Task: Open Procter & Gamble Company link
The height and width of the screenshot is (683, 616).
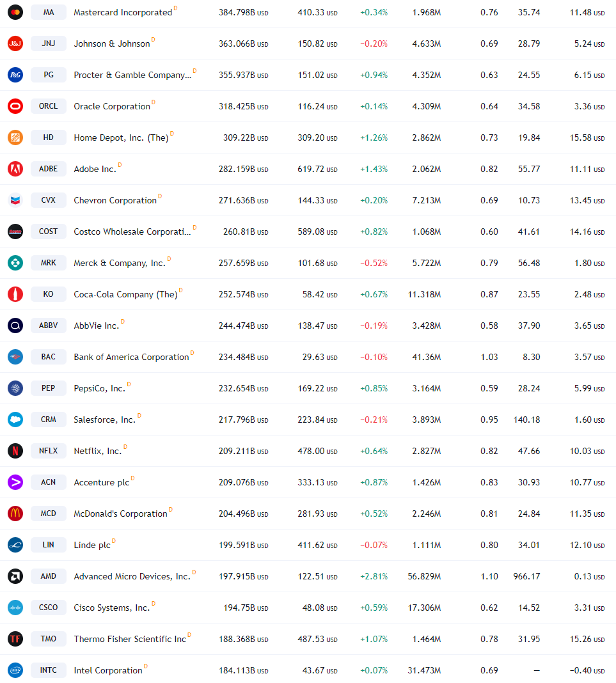Action: [132, 75]
